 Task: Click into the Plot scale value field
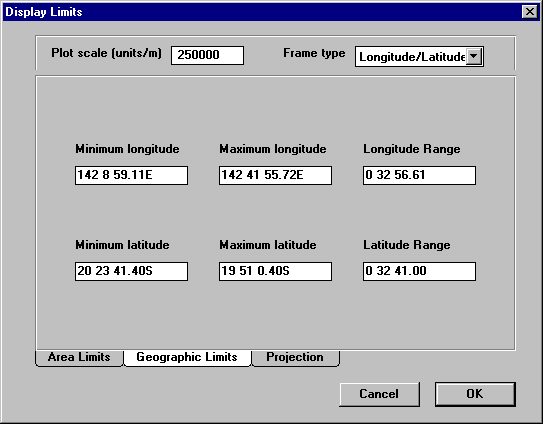coord(207,55)
